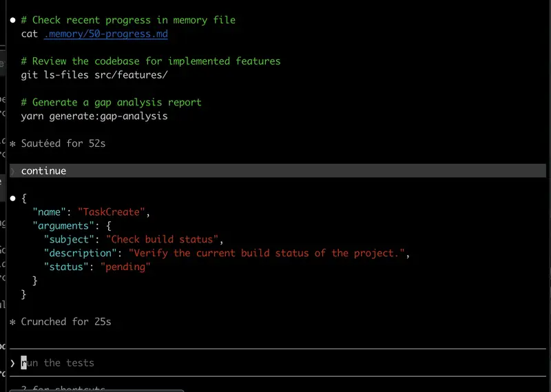551x392 pixels.
Task: Click the comment '# Generate a gap analysis report'
Action: pyautogui.click(x=111, y=103)
